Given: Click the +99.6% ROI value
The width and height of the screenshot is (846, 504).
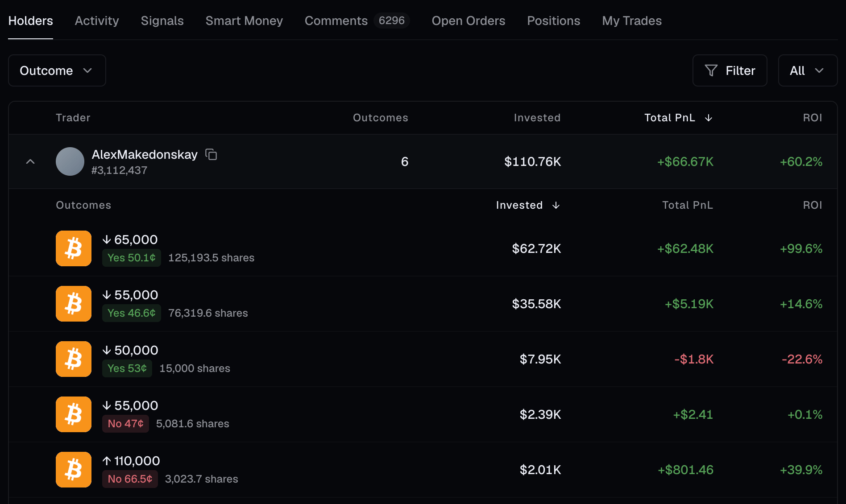Looking at the screenshot, I should (801, 248).
